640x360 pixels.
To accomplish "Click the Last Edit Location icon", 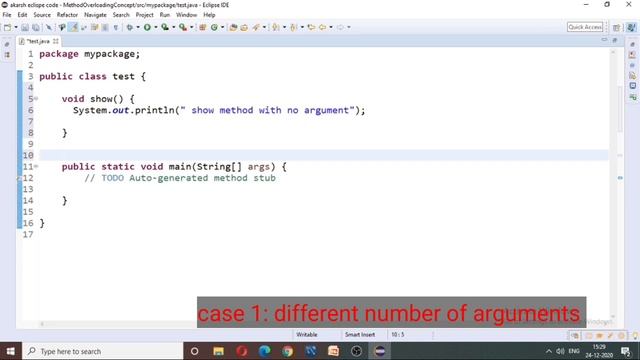I will (311, 27).
